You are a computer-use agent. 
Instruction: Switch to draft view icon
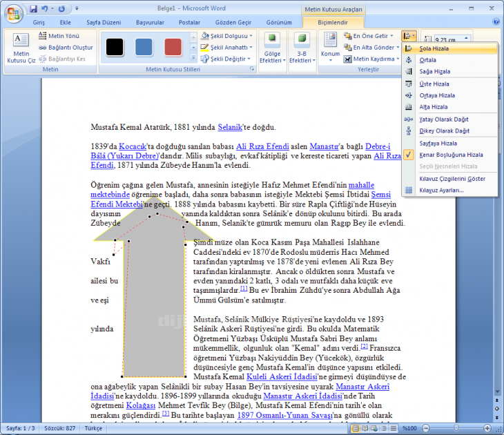(x=393, y=428)
